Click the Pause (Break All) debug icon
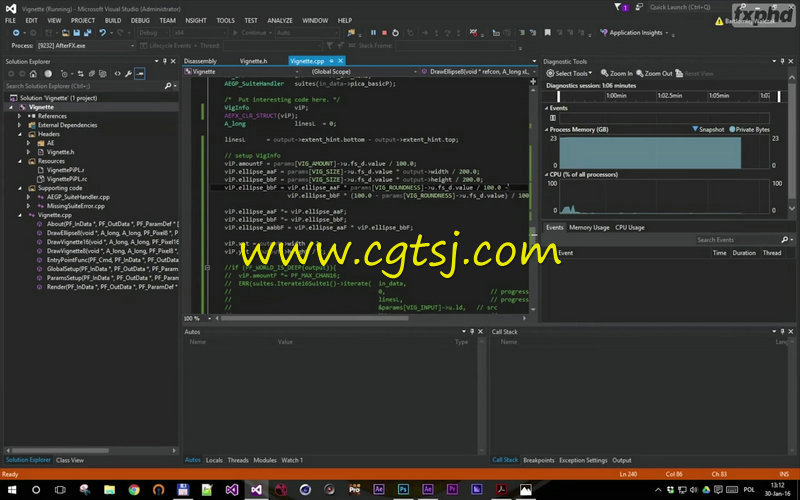Image resolution: width=800 pixels, height=500 pixels. (373, 33)
